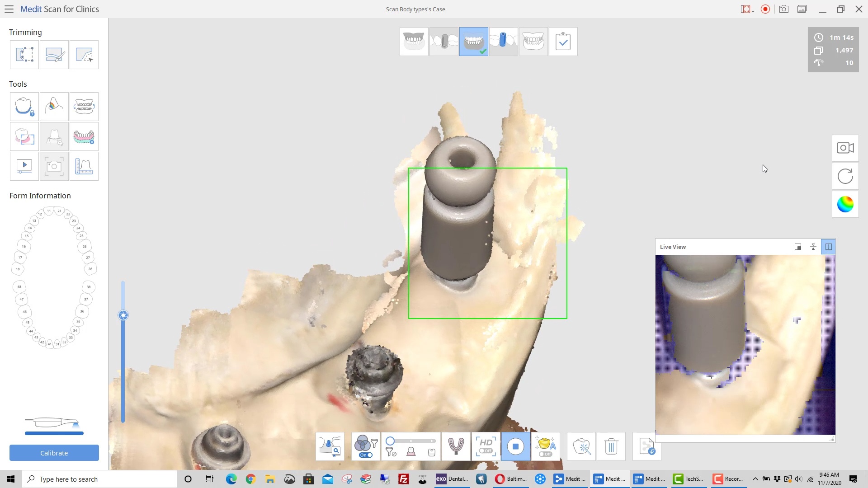Open the occlusion color analysis tool
This screenshot has width=868, height=488.
[54, 107]
